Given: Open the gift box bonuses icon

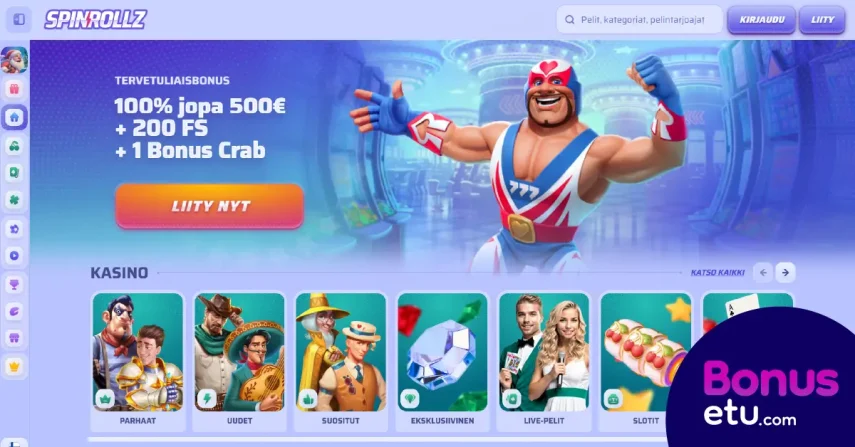Looking at the screenshot, I should click(14, 89).
